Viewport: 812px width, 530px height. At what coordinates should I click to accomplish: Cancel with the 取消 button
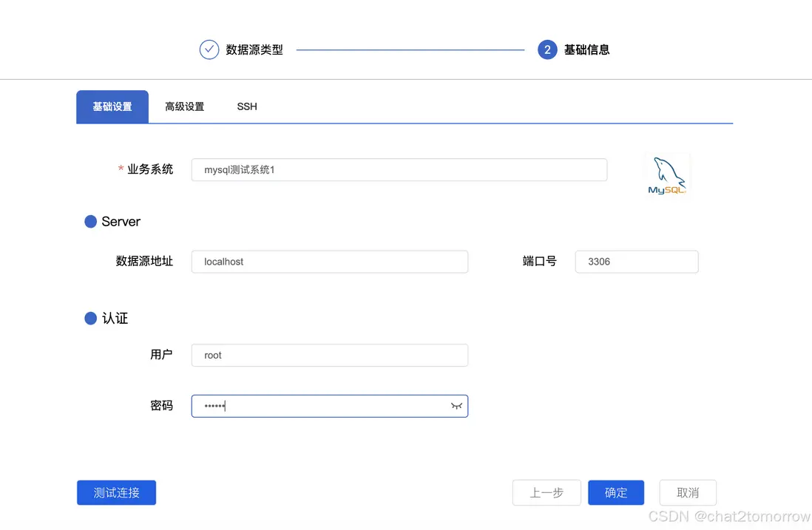(688, 493)
